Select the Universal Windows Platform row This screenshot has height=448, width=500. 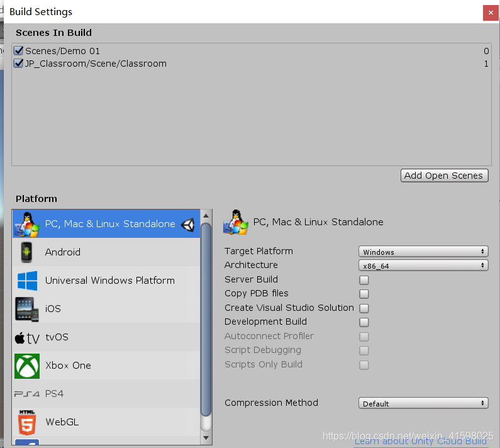(106, 281)
